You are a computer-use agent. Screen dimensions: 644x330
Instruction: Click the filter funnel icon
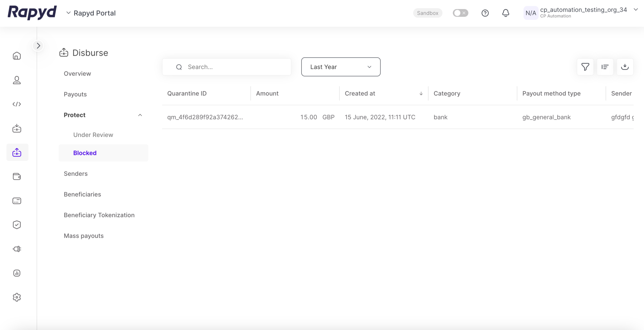click(x=585, y=67)
